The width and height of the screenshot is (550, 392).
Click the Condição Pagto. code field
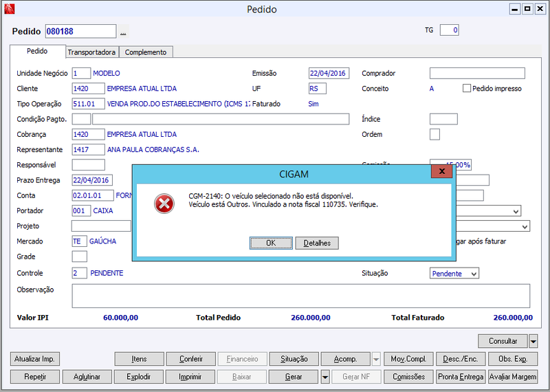click(81, 119)
